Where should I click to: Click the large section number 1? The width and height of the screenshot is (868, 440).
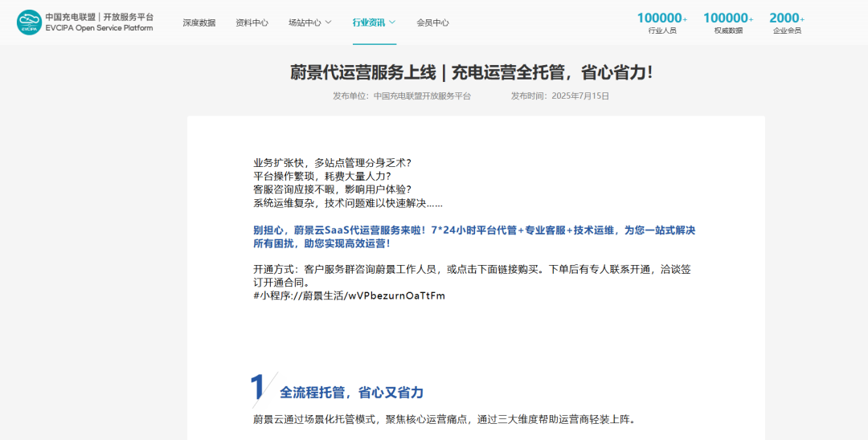point(257,386)
